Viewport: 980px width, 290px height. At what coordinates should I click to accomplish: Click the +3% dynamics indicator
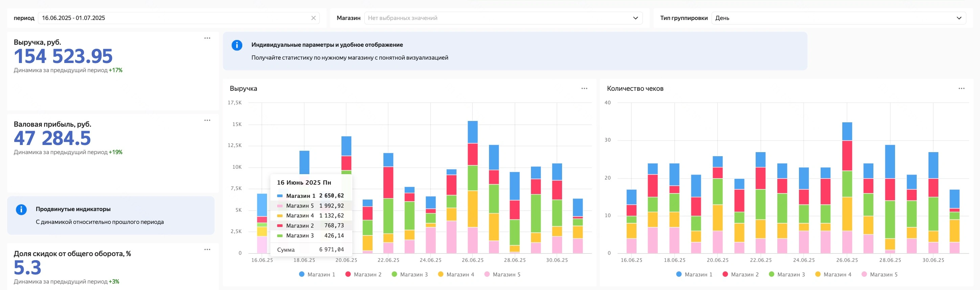114,282
